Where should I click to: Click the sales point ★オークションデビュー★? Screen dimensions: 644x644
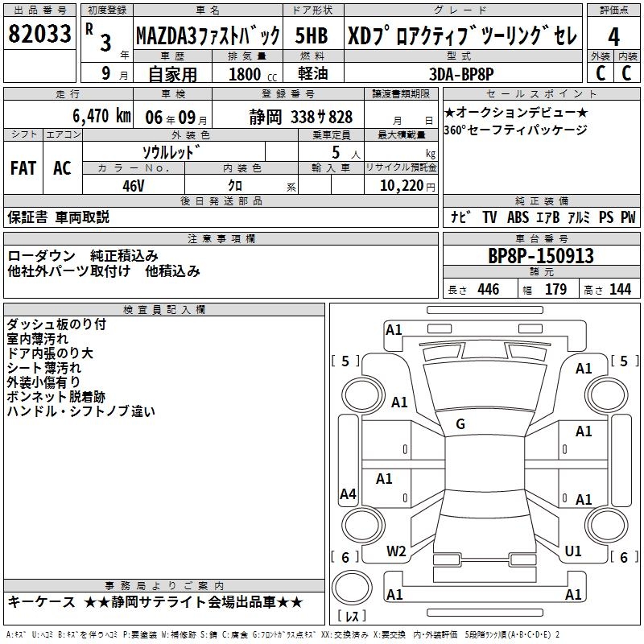click(x=516, y=112)
